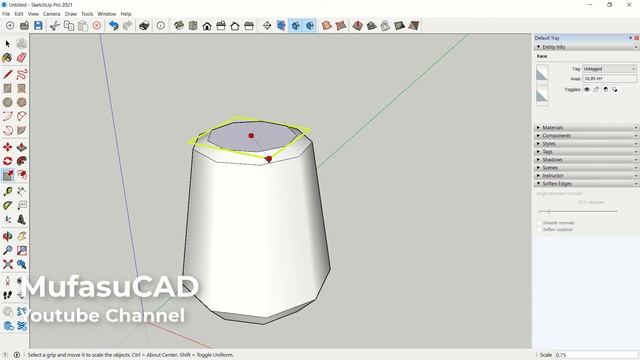Activate the Follow Me tool
The width and height of the screenshot is (640, 360).
(x=22, y=161)
